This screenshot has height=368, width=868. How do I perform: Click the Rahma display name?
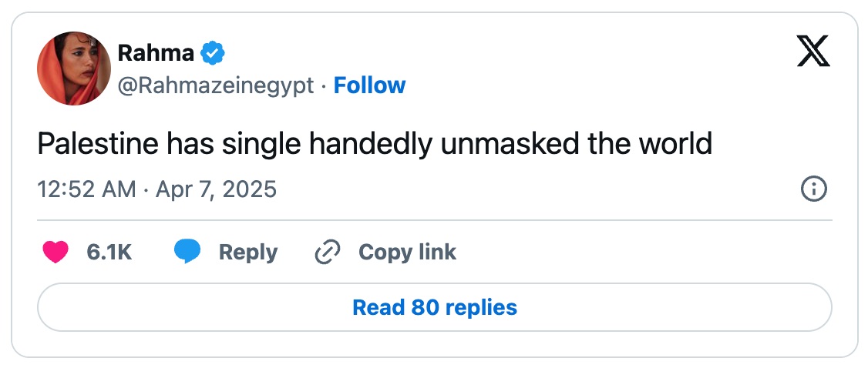(x=156, y=53)
